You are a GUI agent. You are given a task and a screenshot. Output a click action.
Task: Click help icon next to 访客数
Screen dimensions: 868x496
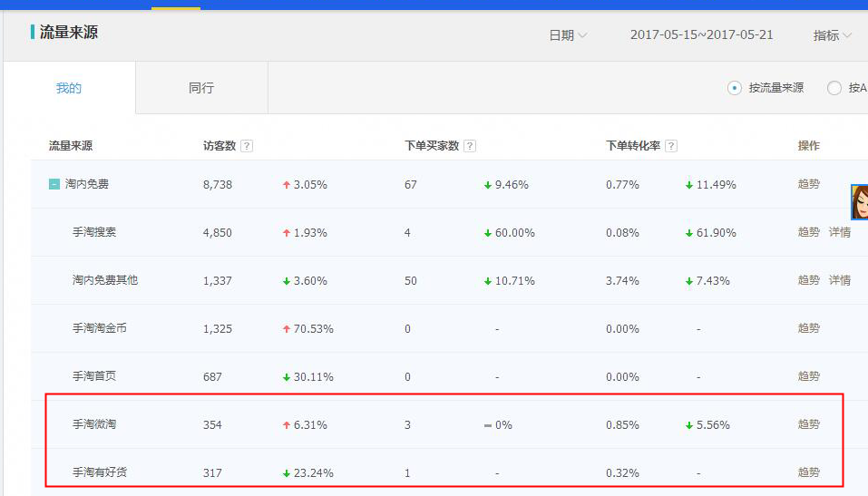[247, 146]
